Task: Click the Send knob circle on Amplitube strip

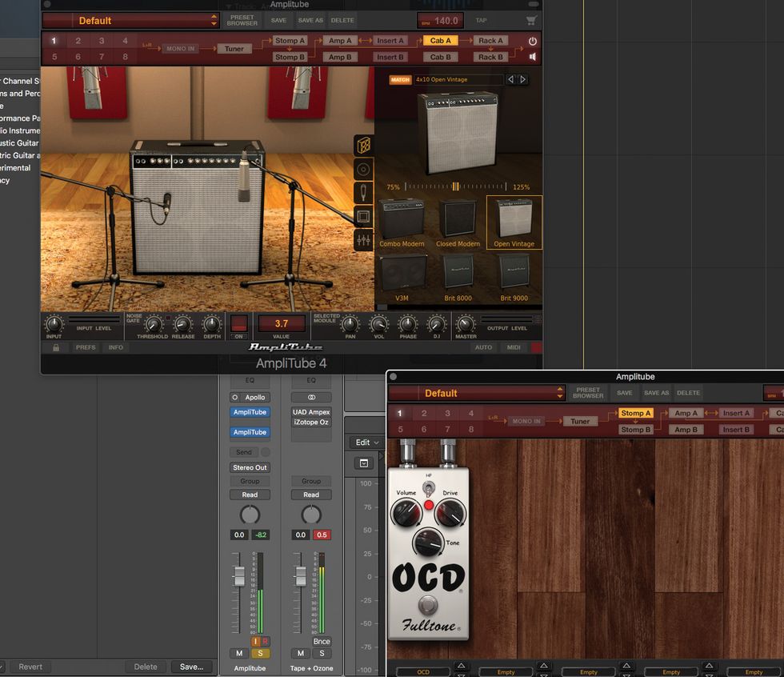Action: coord(266,452)
